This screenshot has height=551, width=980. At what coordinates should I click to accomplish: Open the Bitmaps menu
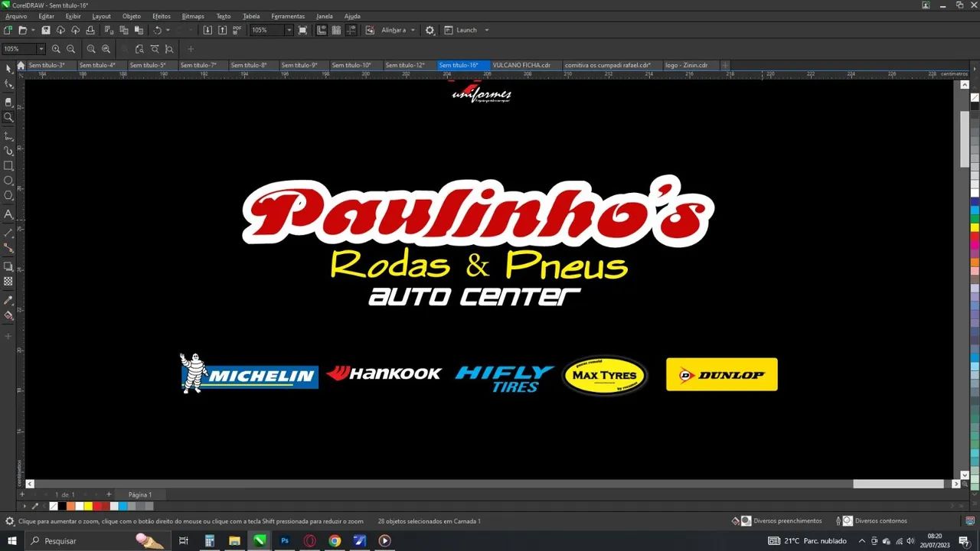[x=193, y=16]
